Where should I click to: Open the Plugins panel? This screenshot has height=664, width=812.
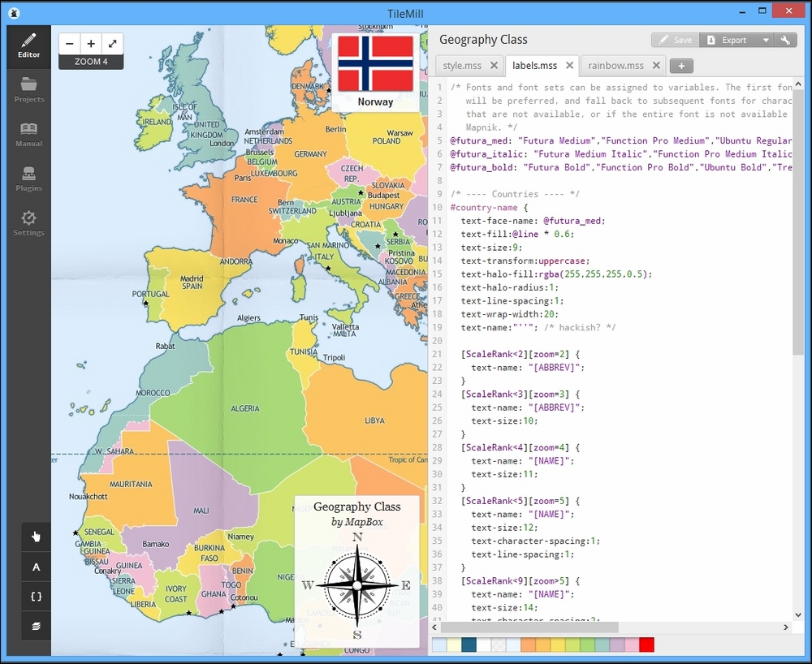pyautogui.click(x=28, y=178)
